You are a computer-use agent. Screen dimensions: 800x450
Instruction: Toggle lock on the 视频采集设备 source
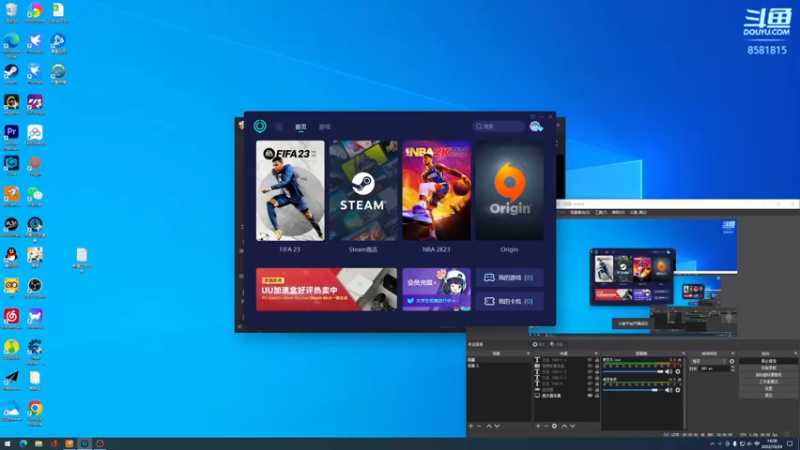point(597,366)
